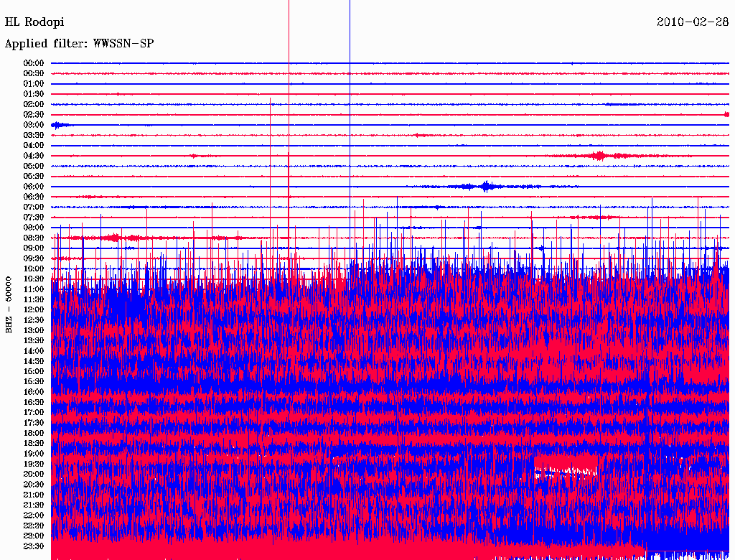Select the 19:00 time label
735x560 pixels.
[x=34, y=454]
